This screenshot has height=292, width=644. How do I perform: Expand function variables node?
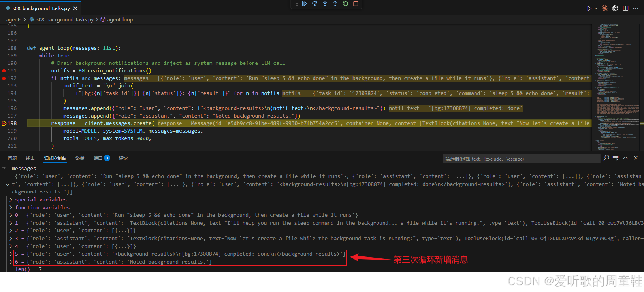click(11, 208)
